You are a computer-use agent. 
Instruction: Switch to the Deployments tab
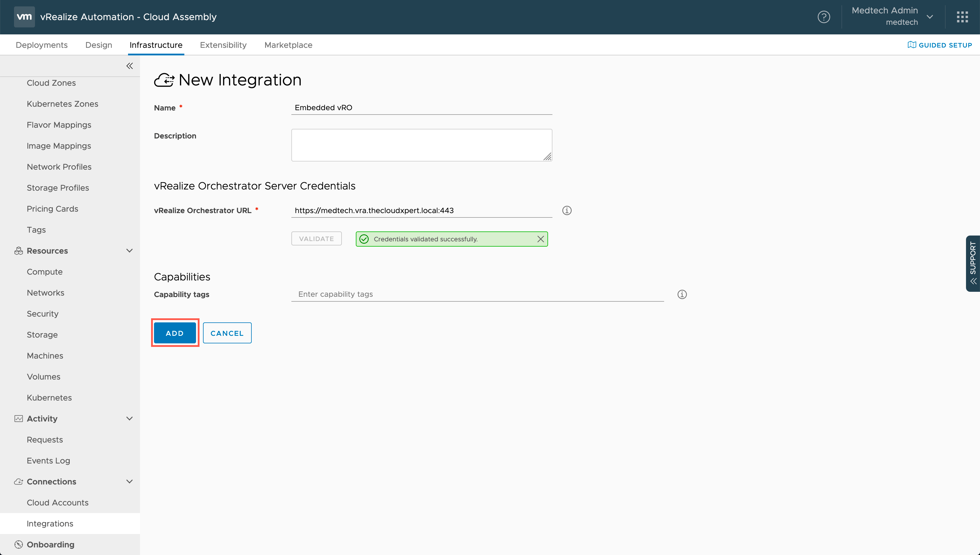click(x=42, y=45)
